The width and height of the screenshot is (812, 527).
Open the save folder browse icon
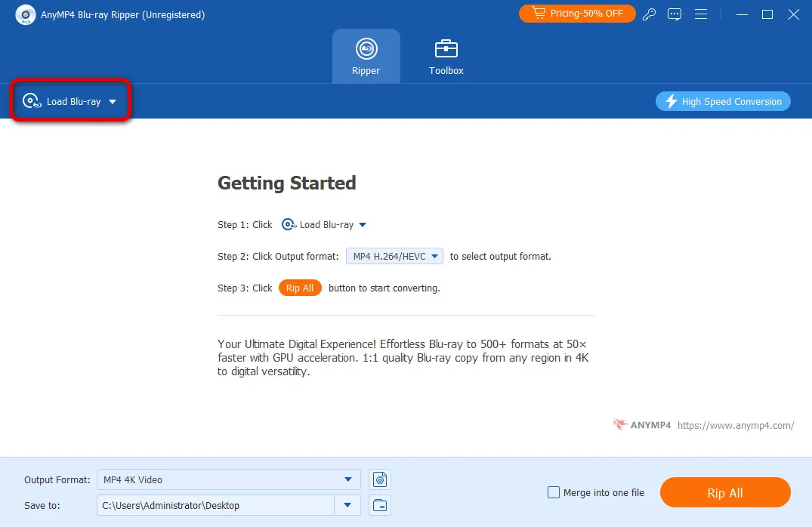pyautogui.click(x=380, y=505)
